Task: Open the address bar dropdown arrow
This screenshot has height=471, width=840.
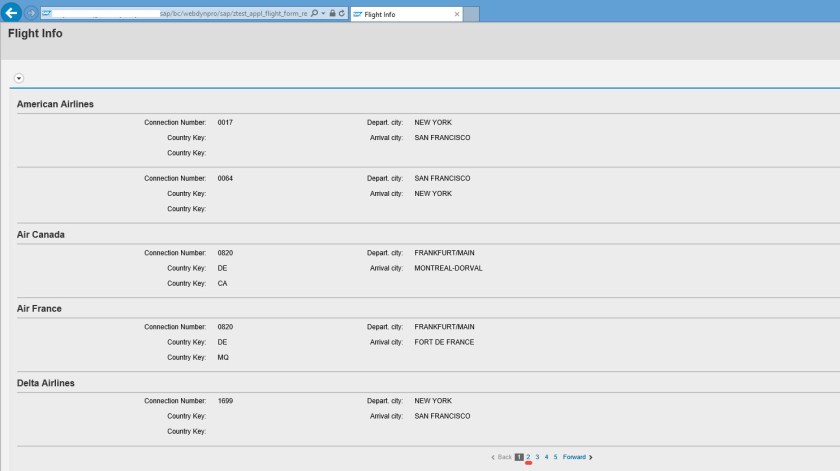Action: click(323, 13)
